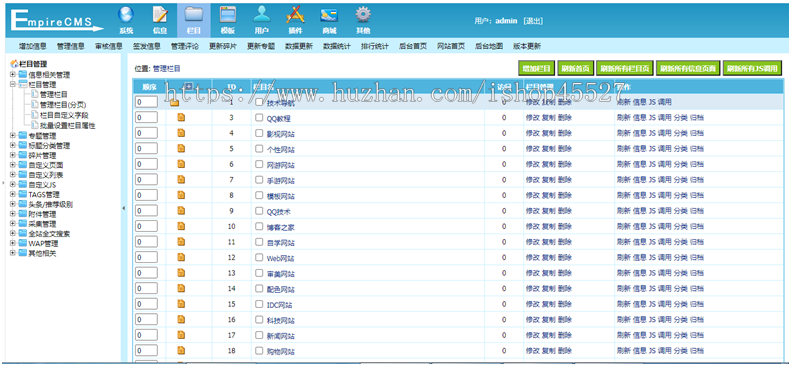Viewport: 791px width, 366px height.
Task: Expand the 碎片管理 tree node
Action: pos(13,155)
